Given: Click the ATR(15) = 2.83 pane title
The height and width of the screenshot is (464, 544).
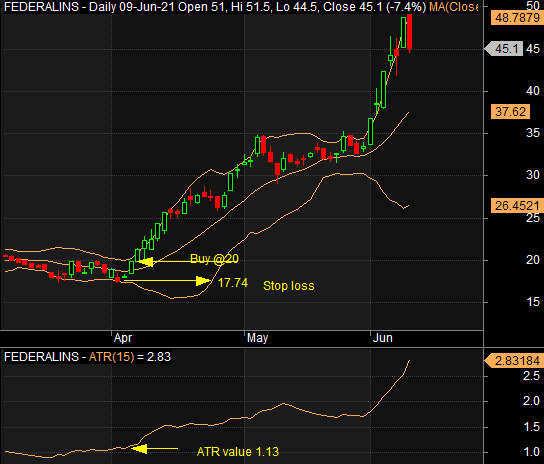Looking at the screenshot, I should click(87, 357).
